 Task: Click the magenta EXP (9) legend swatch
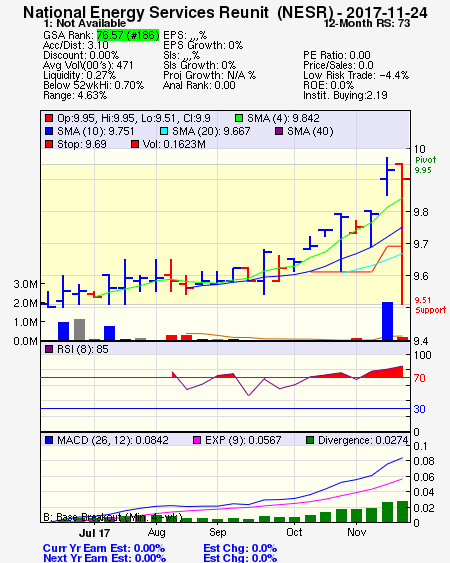(x=197, y=440)
